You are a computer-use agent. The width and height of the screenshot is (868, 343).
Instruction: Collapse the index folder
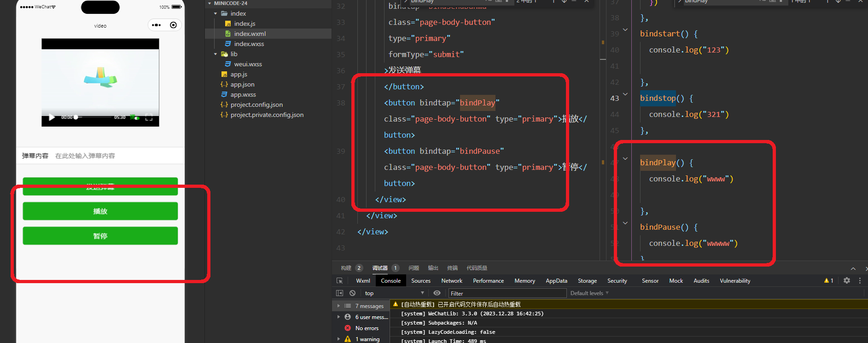tap(216, 13)
